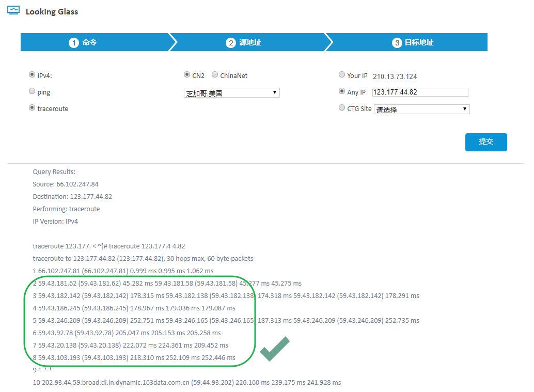Switch to ChinaNet network option
Viewport: 534px width, 392px height.
click(215, 75)
